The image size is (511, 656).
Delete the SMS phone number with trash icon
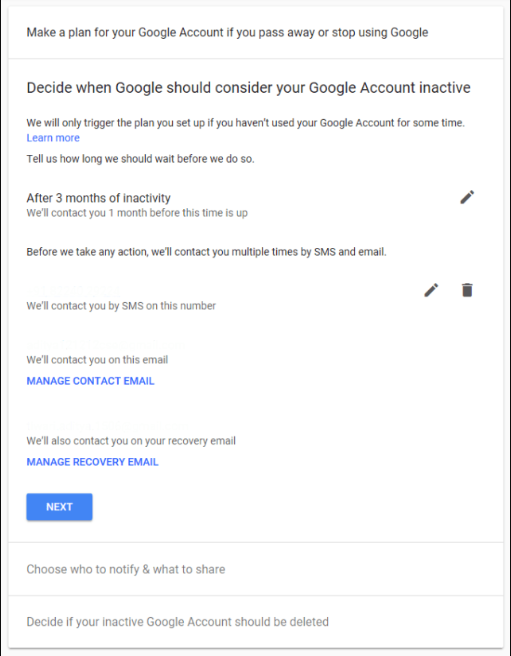[x=467, y=290]
